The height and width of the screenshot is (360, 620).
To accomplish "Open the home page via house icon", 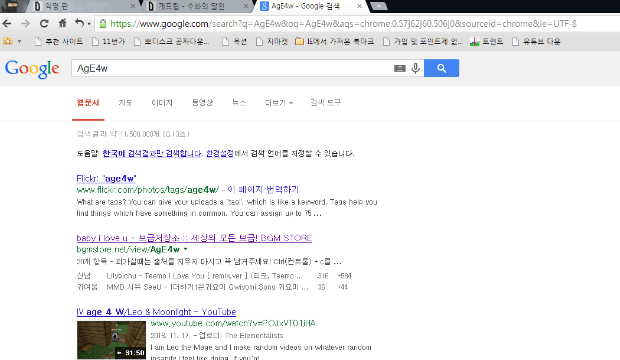I will (x=62, y=23).
